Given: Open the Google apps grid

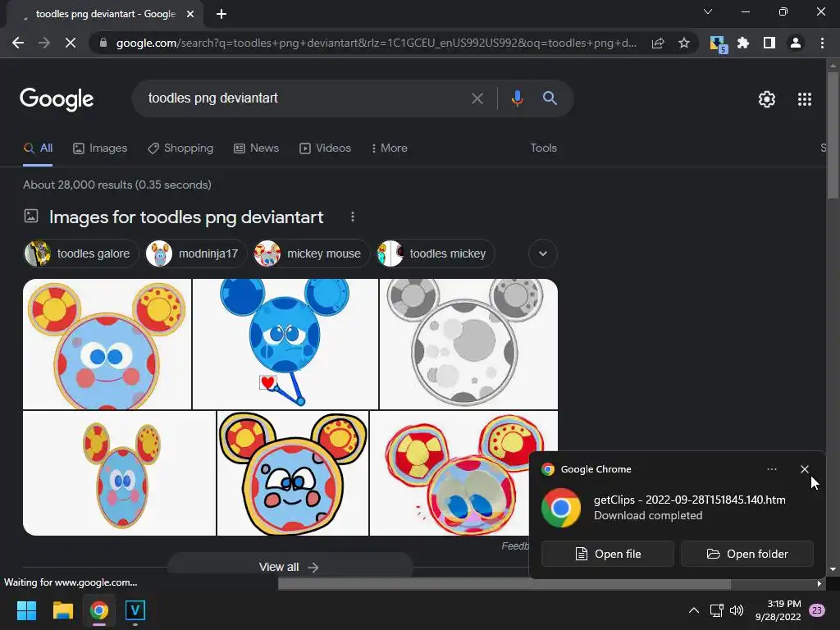Looking at the screenshot, I should [x=804, y=99].
